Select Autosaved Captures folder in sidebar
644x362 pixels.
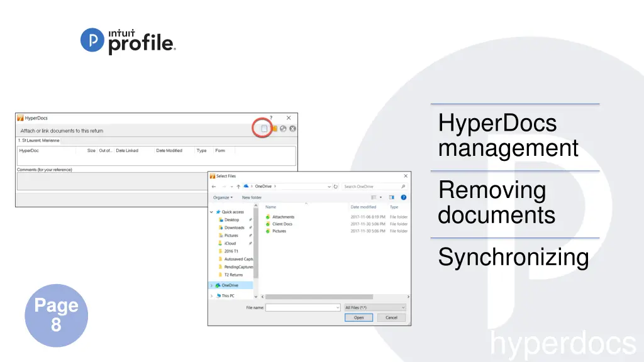point(238,259)
